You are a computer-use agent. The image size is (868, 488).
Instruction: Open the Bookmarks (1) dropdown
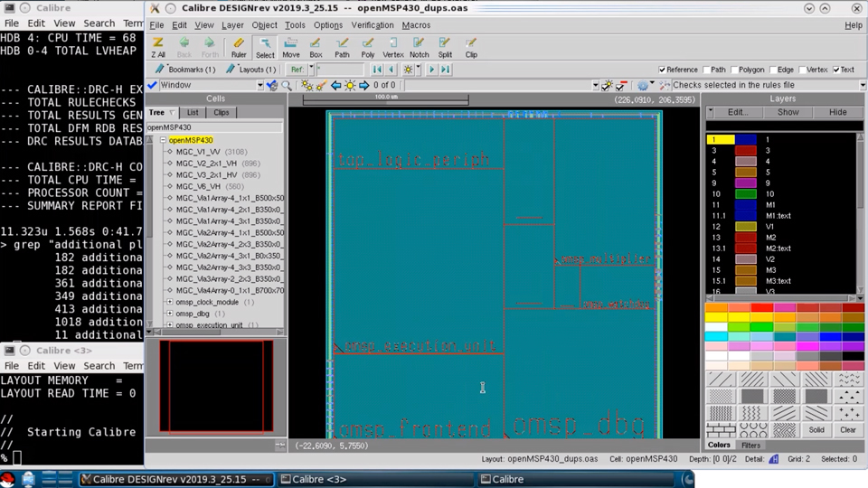(x=184, y=70)
